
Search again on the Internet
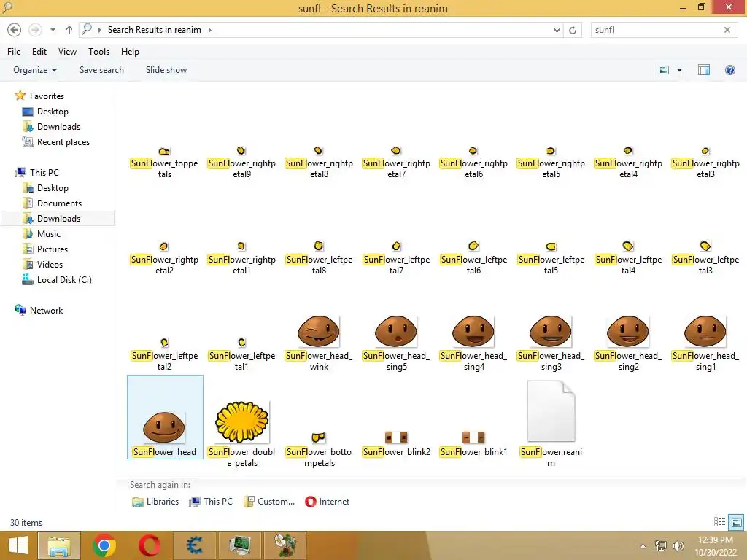pyautogui.click(x=328, y=502)
